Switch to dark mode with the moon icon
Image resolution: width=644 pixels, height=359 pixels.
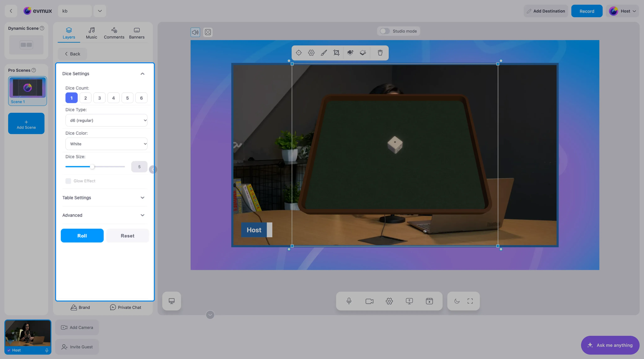(x=457, y=301)
